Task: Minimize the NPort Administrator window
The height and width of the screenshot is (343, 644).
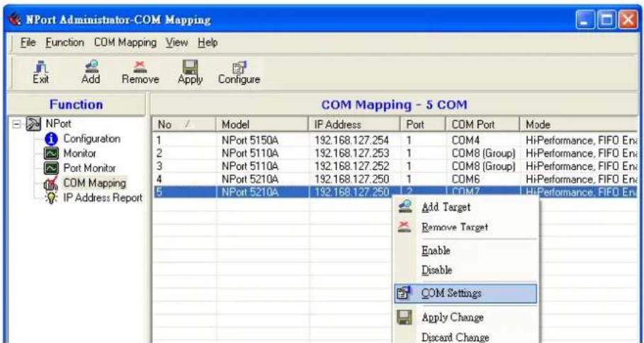Action: tap(585, 20)
